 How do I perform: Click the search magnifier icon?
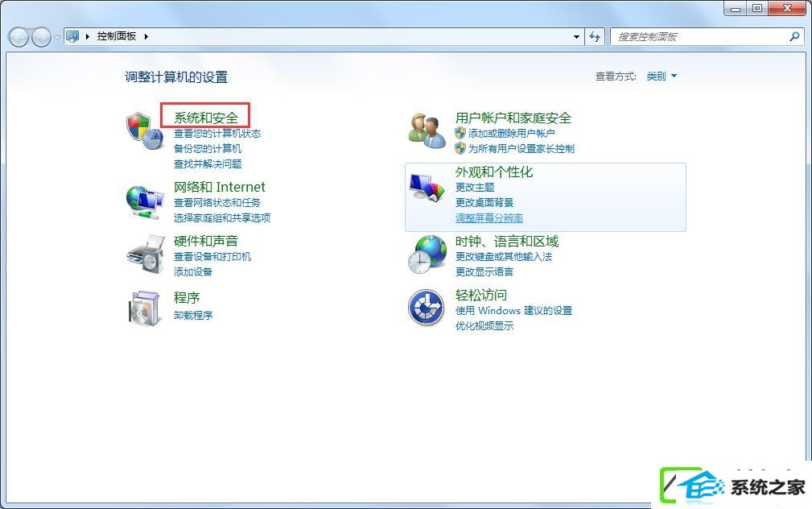tap(794, 37)
